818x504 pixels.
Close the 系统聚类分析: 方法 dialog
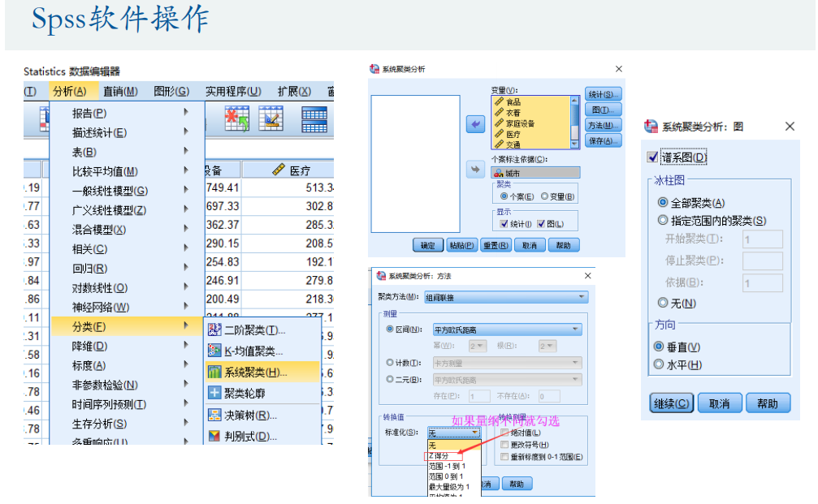[x=588, y=276]
